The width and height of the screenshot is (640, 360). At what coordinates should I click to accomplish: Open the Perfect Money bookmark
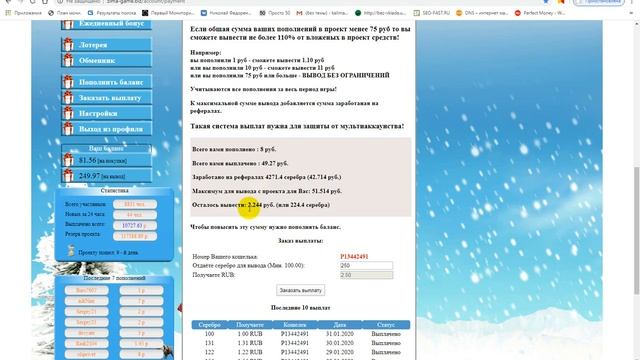click(540, 13)
